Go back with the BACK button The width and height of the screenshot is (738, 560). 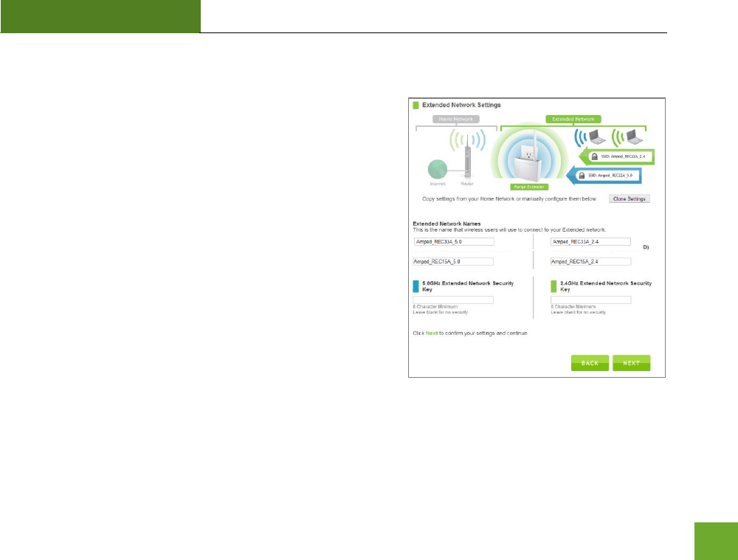pyautogui.click(x=590, y=363)
